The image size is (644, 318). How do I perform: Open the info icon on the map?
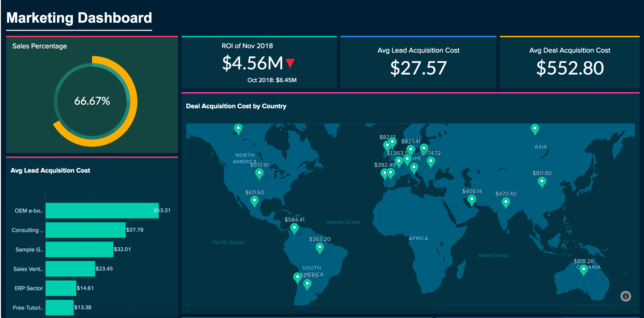625,296
